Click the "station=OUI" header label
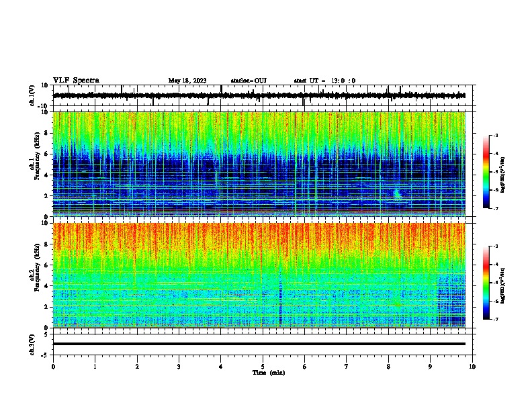This screenshot has height=411, width=532. click(249, 81)
